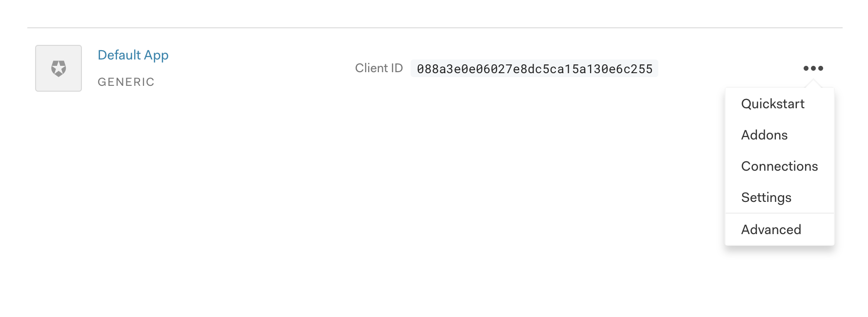Select Advanced at the menu bottom
The height and width of the screenshot is (317, 868).
pyautogui.click(x=771, y=229)
